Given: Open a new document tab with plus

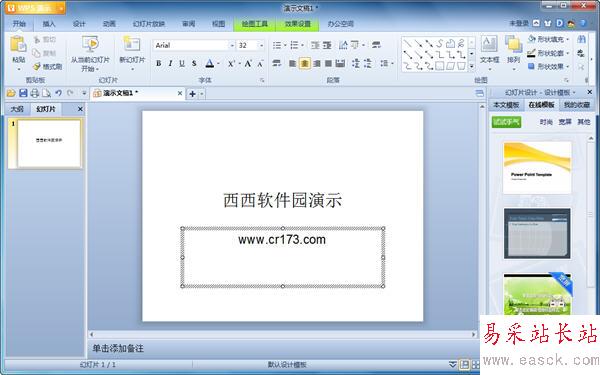Looking at the screenshot, I should click(192, 94).
